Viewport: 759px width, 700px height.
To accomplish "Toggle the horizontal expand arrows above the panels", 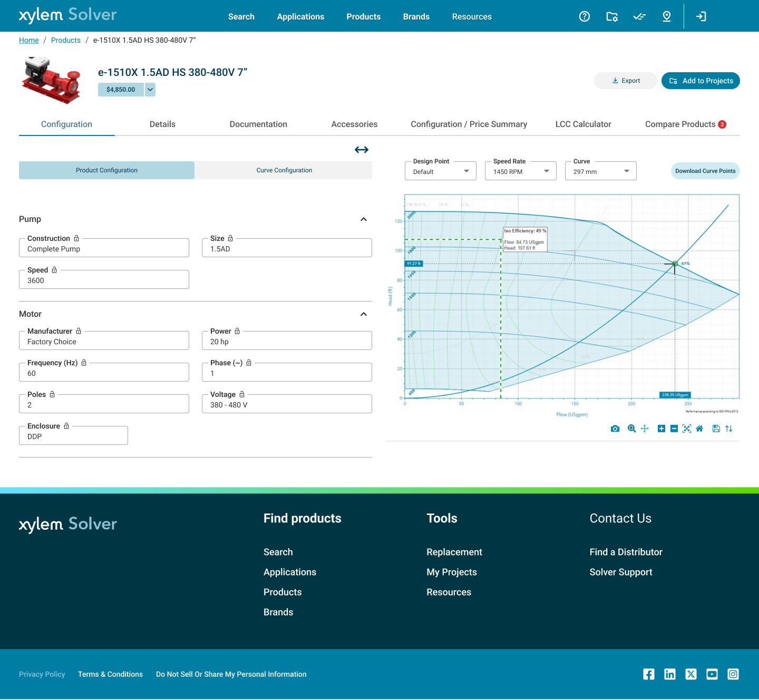I will pos(362,150).
